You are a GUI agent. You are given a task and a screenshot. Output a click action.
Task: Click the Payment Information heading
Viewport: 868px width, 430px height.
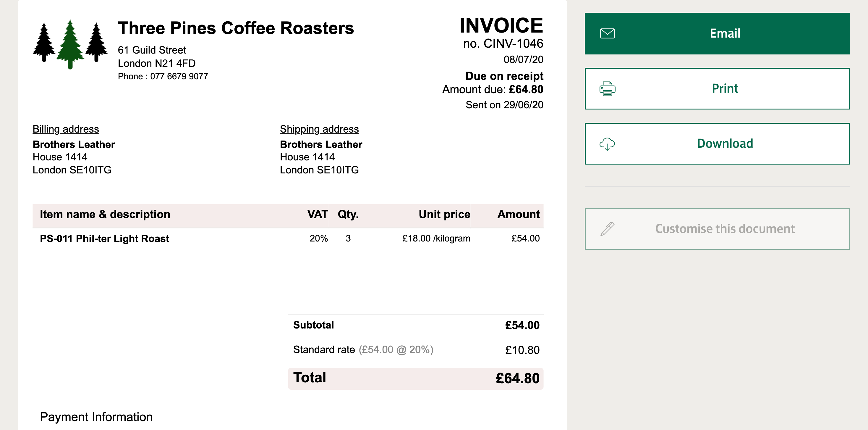[x=96, y=417]
